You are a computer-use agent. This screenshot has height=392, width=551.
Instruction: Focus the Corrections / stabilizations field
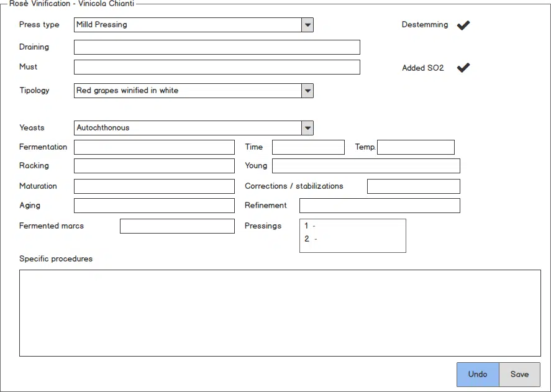click(414, 186)
